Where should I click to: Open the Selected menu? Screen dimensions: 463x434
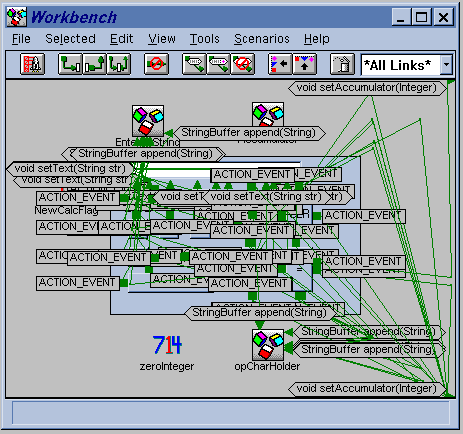(70, 39)
